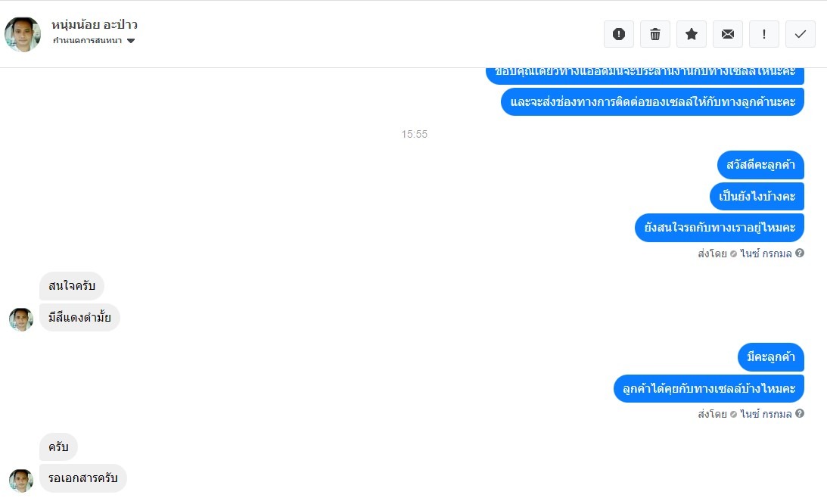
Task: Select the blue 'สวัสดีคะลูกค้า' message bubble
Action: [x=760, y=165]
